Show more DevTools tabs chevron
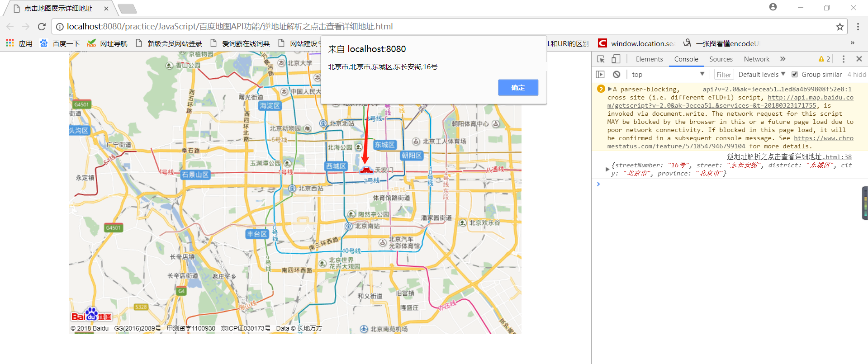Viewport: 868px width, 364px height. click(x=783, y=59)
